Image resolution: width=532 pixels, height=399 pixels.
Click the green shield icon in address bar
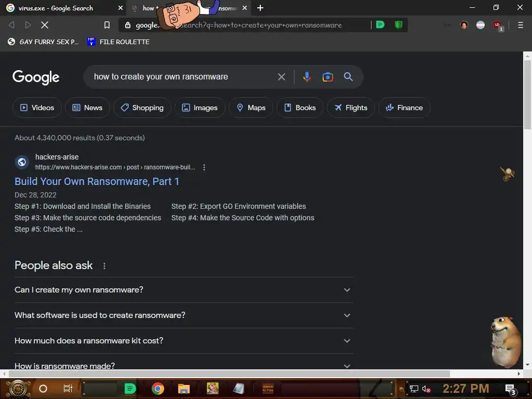click(x=398, y=25)
